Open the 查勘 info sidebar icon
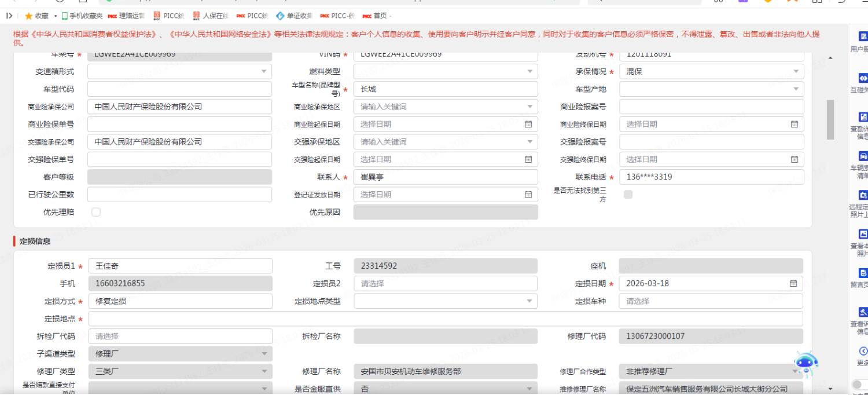Screen dimensions: 868x395 point(863,117)
